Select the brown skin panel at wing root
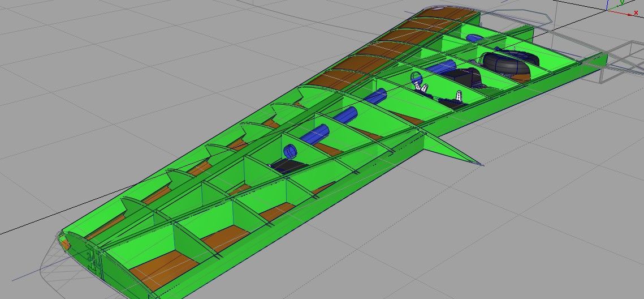Screen dimensions: 644x299 447,17
